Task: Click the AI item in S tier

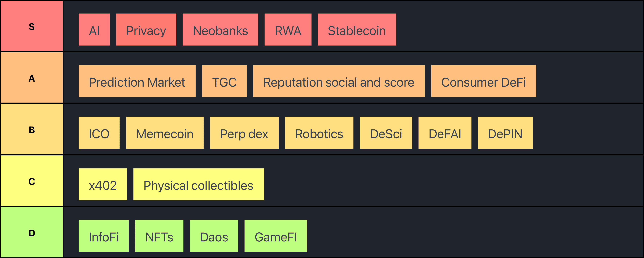Action: pyautogui.click(x=94, y=30)
